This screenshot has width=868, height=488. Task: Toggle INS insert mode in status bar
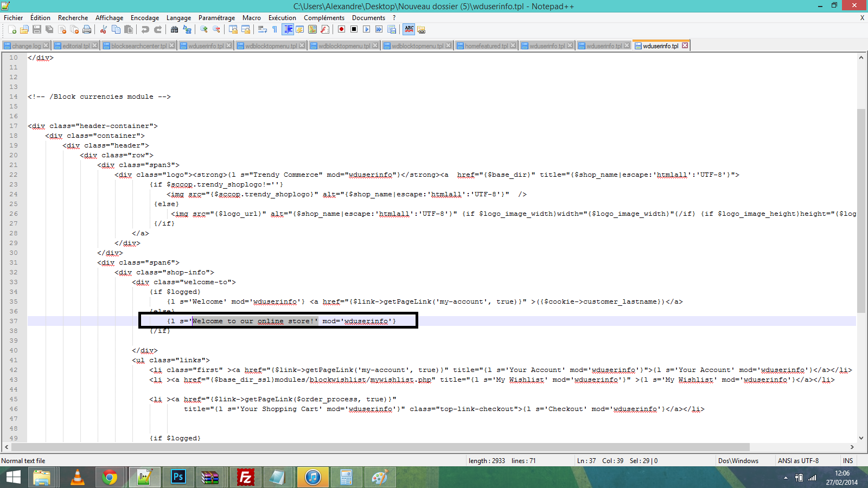[848, 461]
